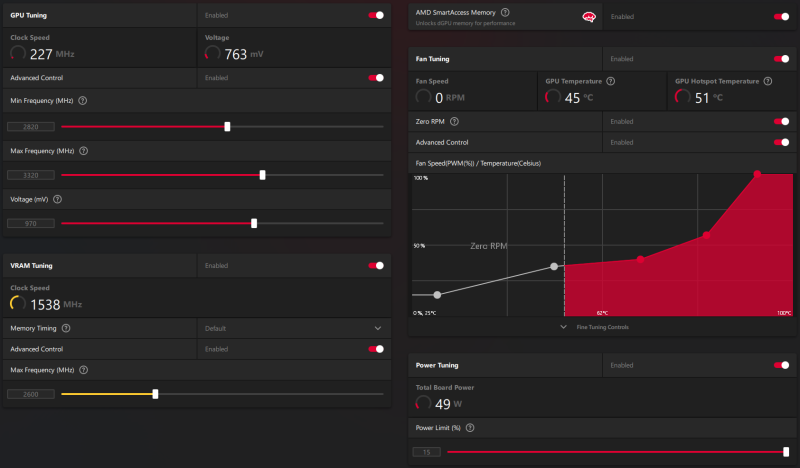800x468 pixels.
Task: Toggle AMD SmartAccess Memory off
Action: (781, 17)
